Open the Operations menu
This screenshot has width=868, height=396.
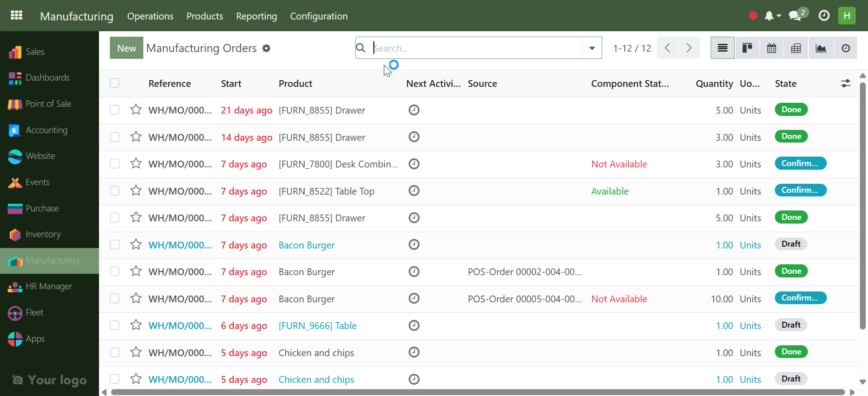[150, 16]
